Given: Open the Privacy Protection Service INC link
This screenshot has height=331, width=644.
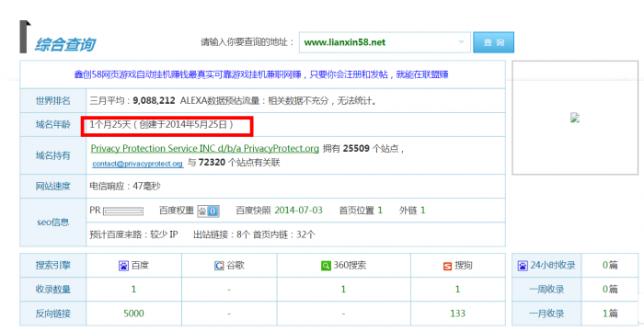Looking at the screenshot, I should (205, 149).
